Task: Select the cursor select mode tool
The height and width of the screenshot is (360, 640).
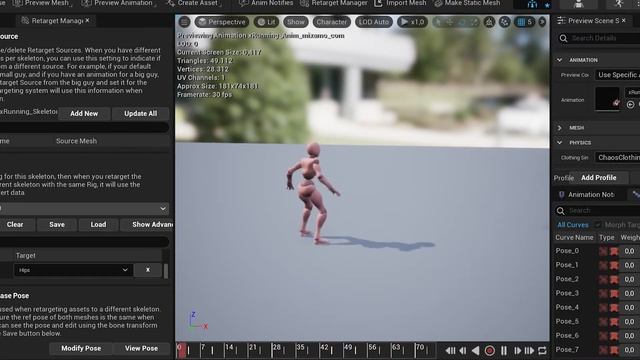Action: coord(438,22)
